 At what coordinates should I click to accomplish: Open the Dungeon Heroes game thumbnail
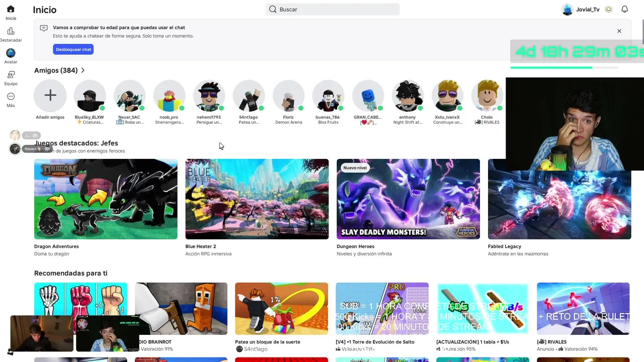(408, 199)
